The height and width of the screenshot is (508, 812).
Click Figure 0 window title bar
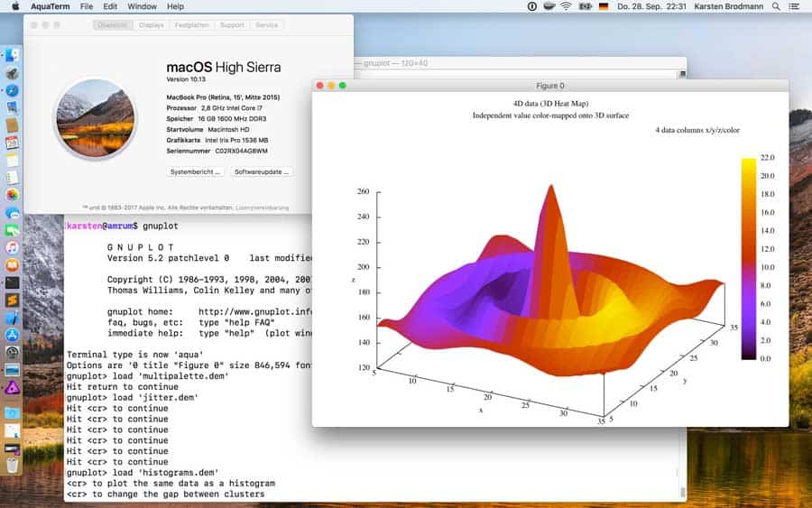coord(550,86)
